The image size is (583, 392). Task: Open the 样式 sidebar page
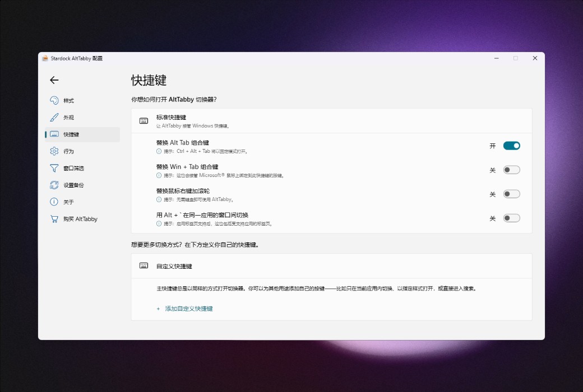coord(82,100)
